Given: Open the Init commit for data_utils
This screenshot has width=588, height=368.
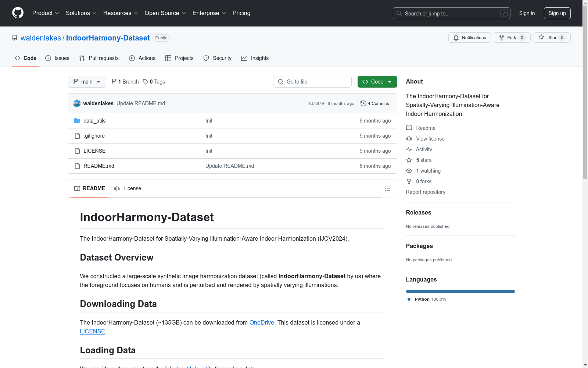Looking at the screenshot, I should [x=209, y=121].
